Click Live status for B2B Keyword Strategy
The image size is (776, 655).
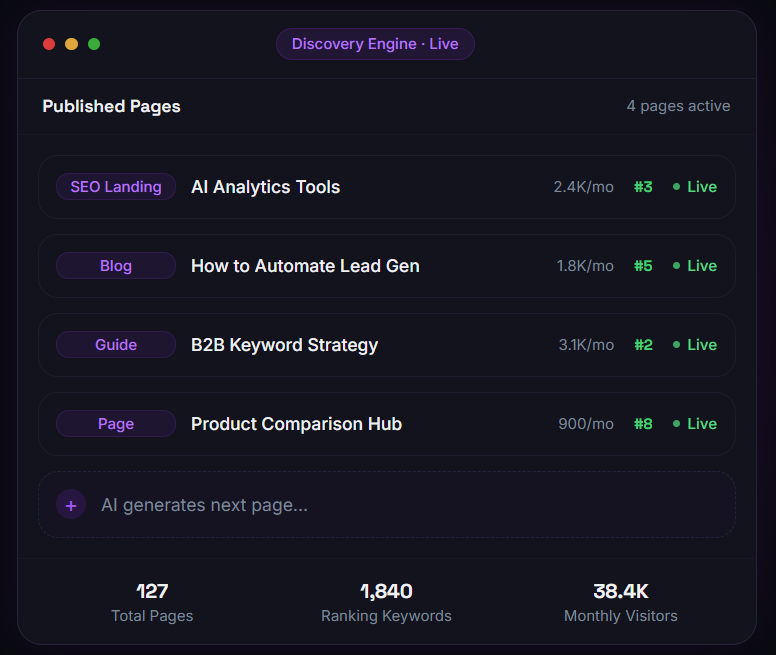tap(695, 345)
